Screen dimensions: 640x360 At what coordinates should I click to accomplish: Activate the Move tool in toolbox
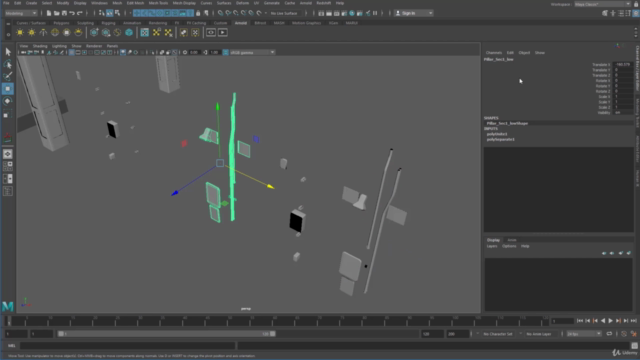coord(8,89)
